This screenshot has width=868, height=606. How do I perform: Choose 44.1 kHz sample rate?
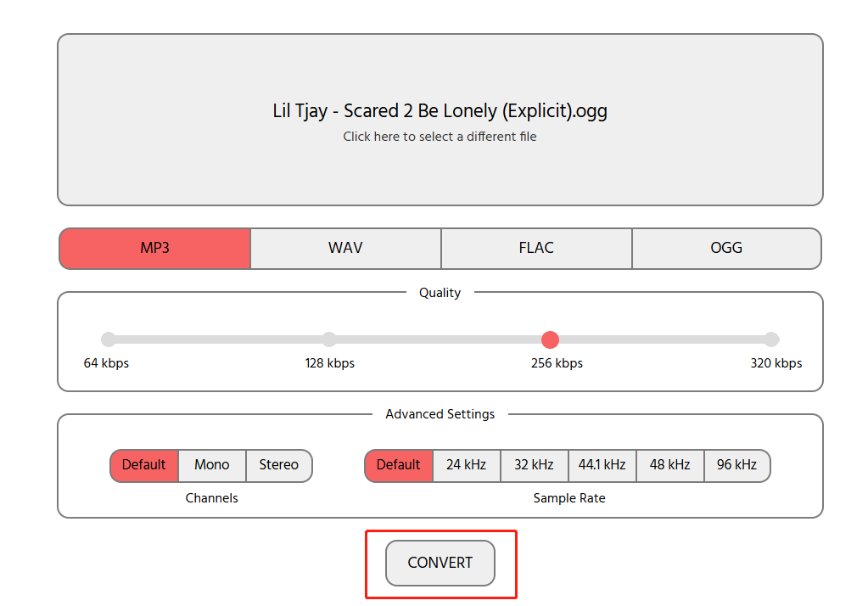point(602,465)
